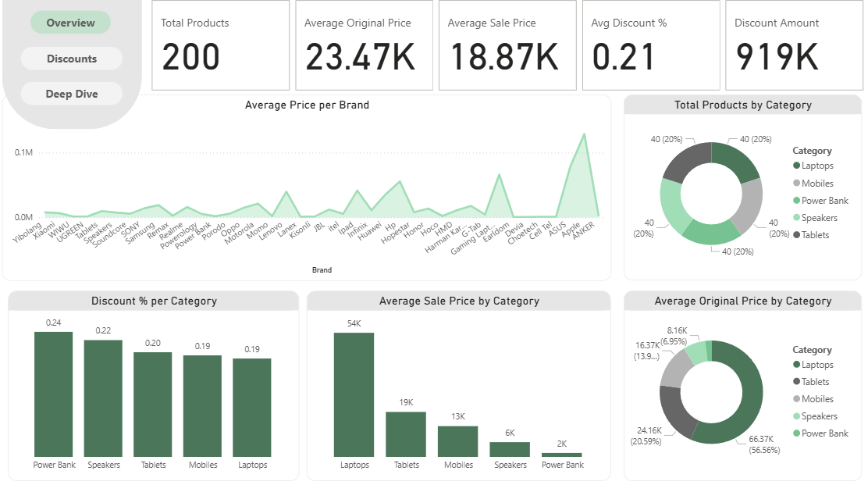
Task: Click the Tablets bar labeled 0.20
Action: click(153, 398)
